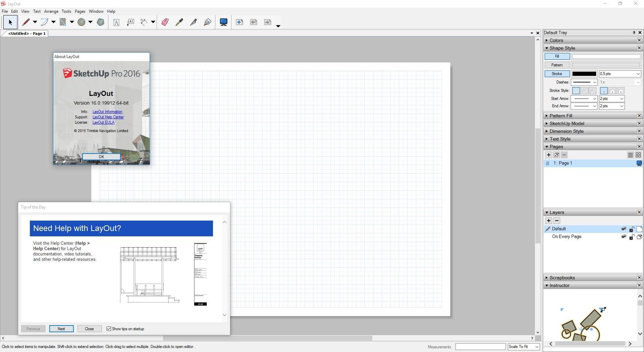Screen dimensions: 644x352
Task: Open the Line tool dropdown arrow
Action: click(x=35, y=22)
